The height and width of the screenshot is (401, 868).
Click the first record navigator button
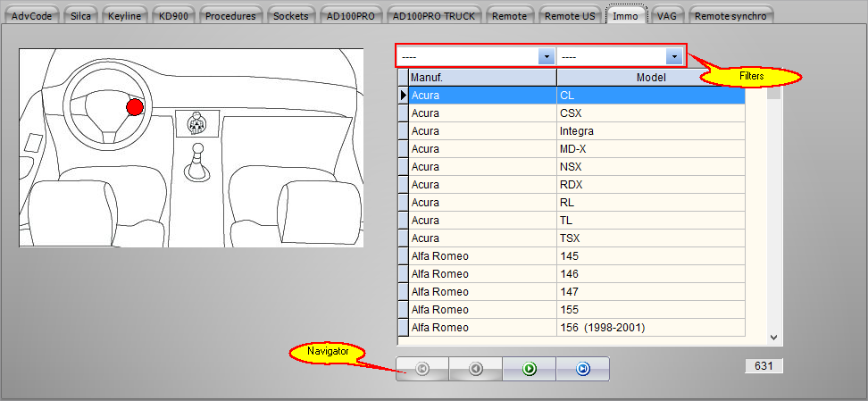click(422, 368)
